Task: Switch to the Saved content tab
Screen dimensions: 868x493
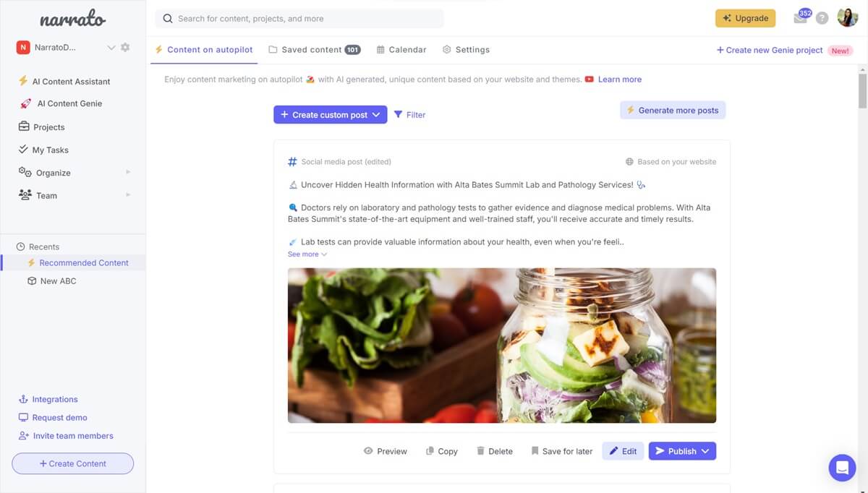Action: pyautogui.click(x=314, y=50)
